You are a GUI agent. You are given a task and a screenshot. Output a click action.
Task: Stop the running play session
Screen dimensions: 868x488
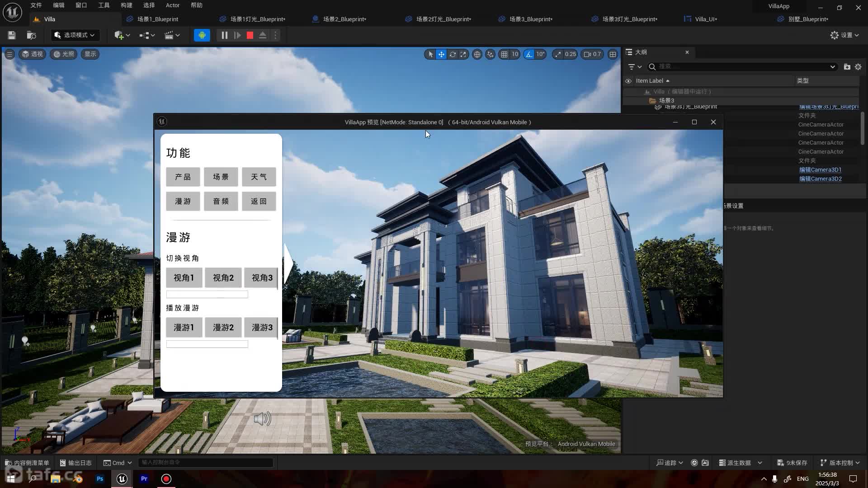pyautogui.click(x=250, y=35)
